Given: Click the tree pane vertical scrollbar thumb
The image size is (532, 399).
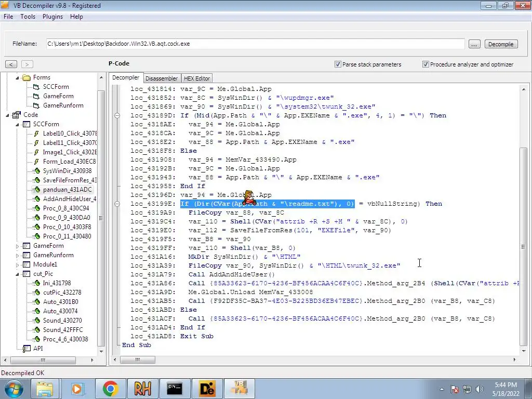Looking at the screenshot, I should (101, 218).
